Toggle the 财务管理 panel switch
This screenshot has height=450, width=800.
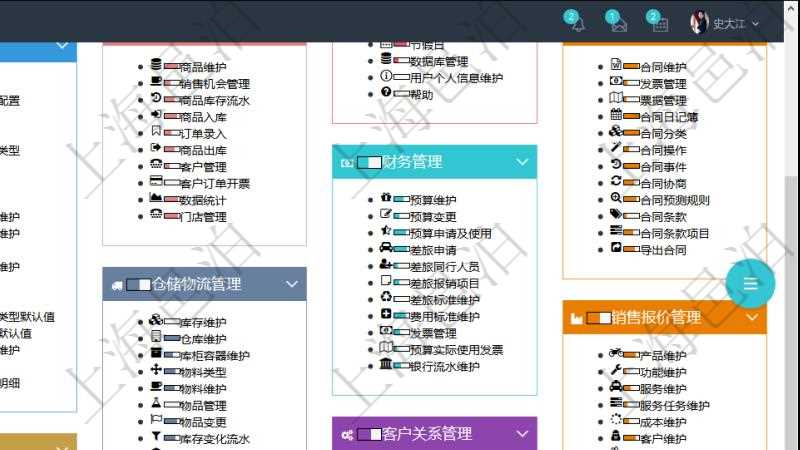(369, 162)
